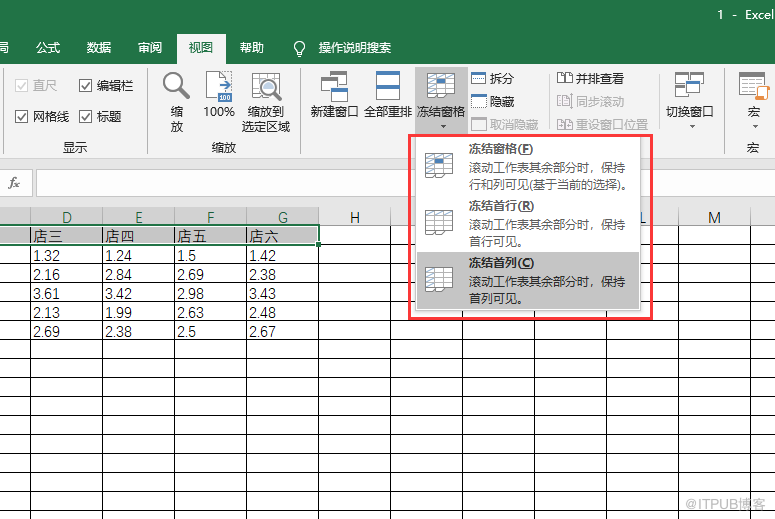Click the 100% zoom icon

point(219,88)
